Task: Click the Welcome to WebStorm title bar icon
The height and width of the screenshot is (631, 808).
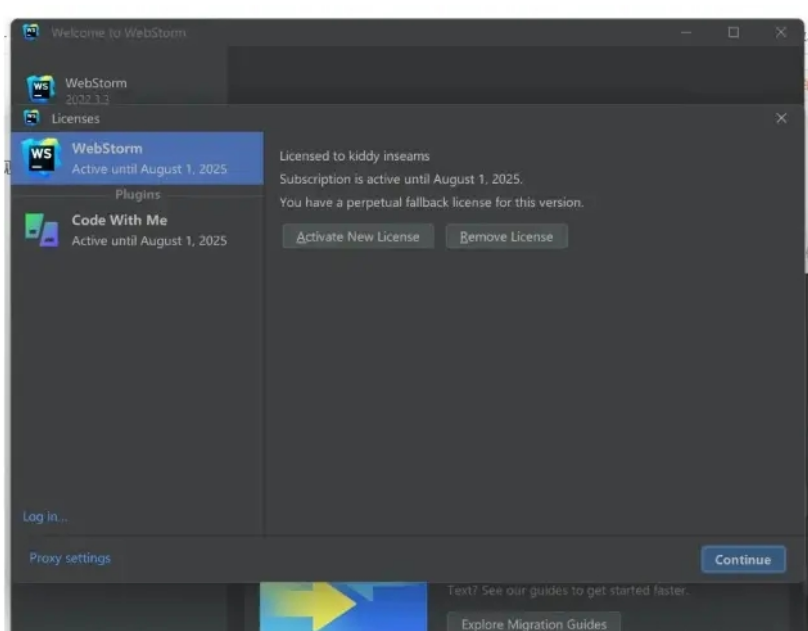Action: [x=31, y=32]
